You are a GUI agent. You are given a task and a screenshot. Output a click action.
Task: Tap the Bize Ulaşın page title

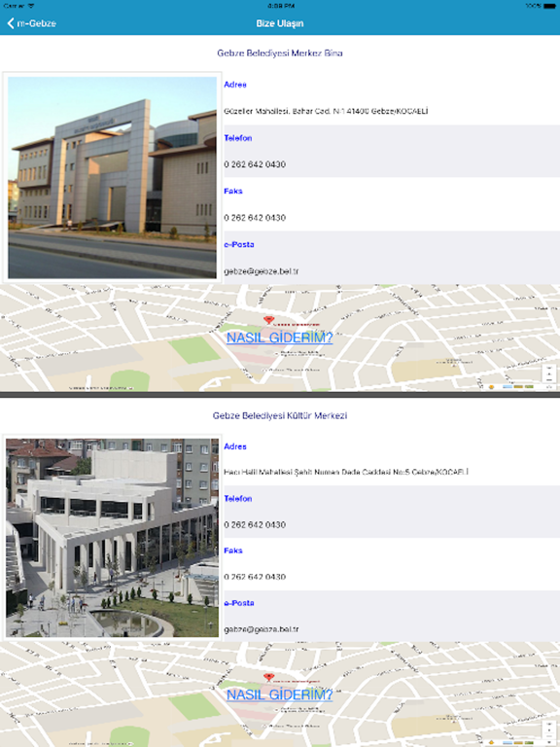click(x=280, y=23)
